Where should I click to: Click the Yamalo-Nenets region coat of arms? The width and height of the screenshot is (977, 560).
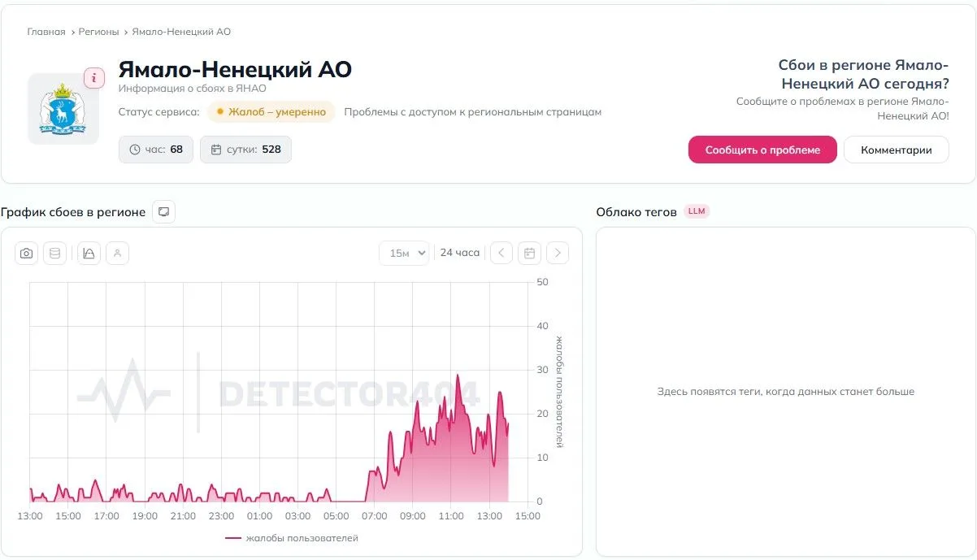point(63,108)
